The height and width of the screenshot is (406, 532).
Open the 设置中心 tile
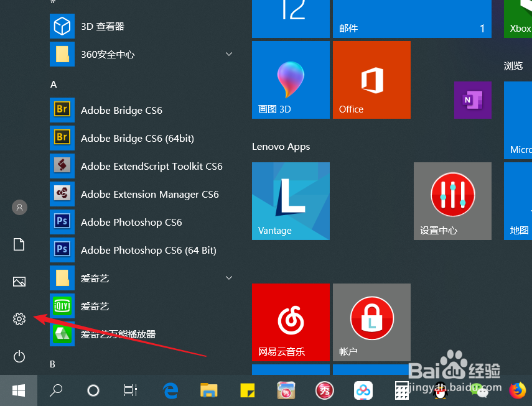[452, 201]
